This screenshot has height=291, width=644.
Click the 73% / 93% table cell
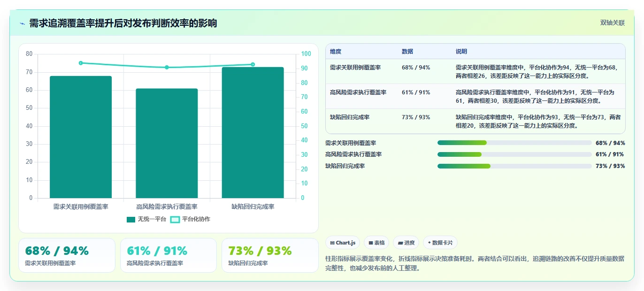coord(416,117)
